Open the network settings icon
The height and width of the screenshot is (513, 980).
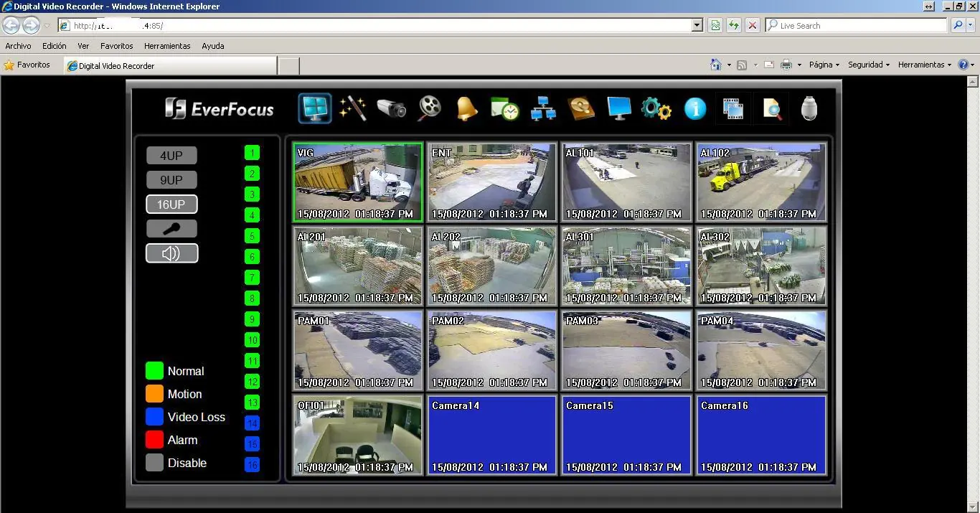[x=543, y=109]
